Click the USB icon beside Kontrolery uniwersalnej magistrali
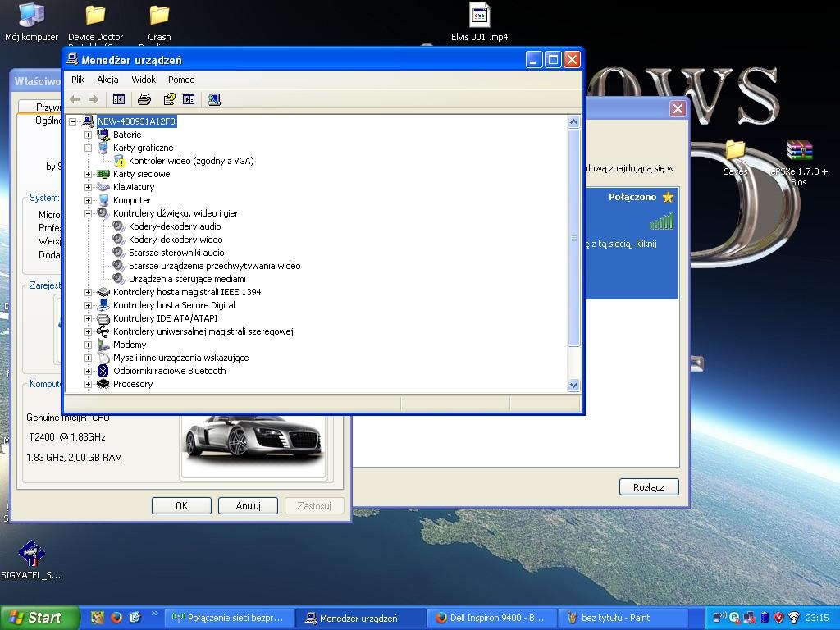Screen dimensions: 840x630 pyautogui.click(x=103, y=331)
